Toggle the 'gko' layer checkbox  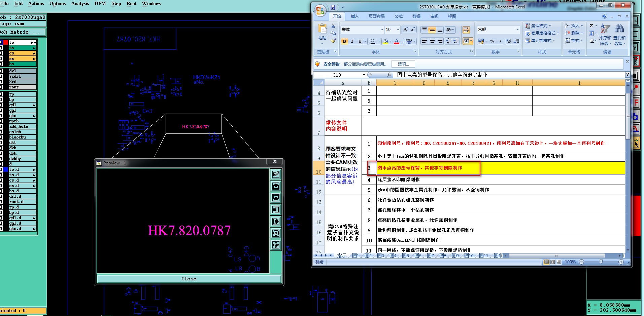tap(1, 116)
